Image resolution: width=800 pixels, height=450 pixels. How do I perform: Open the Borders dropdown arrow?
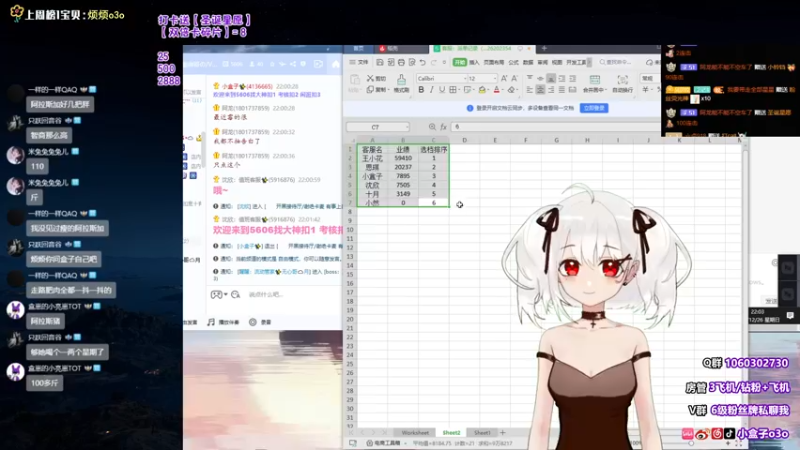point(458,90)
